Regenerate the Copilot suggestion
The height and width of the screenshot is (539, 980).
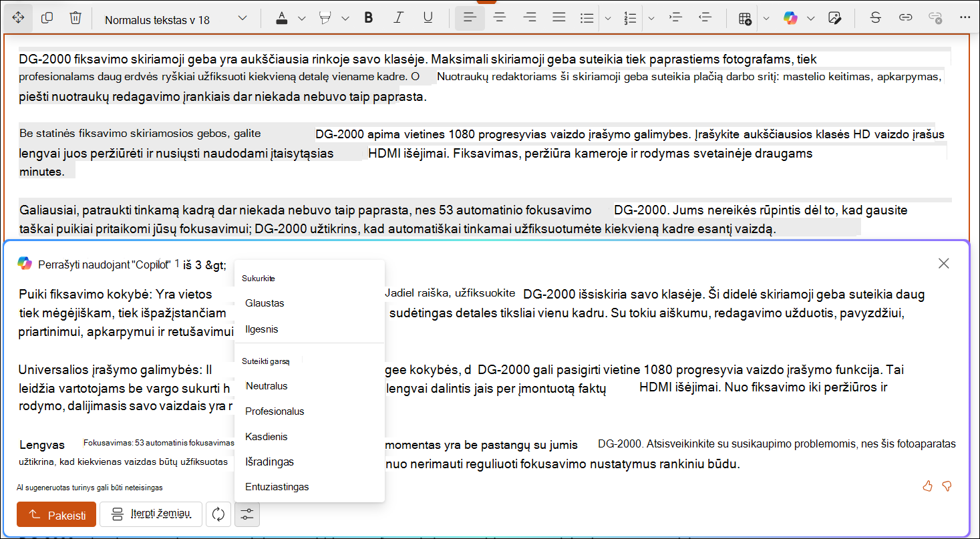tap(218, 514)
